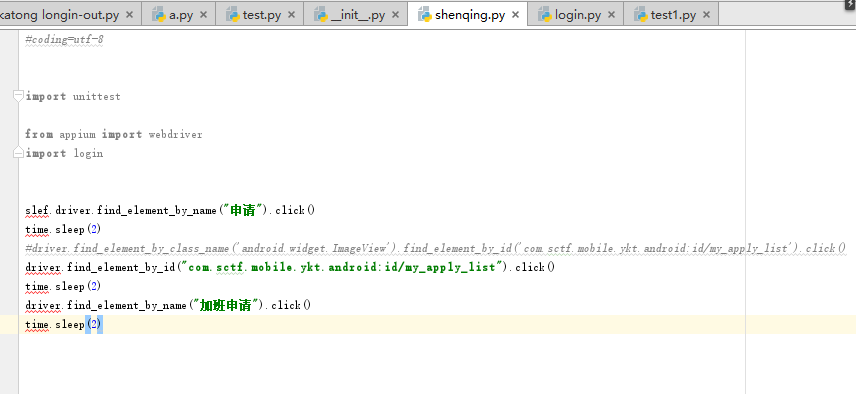Viewport: 856px width, 394px height.
Task: Click the Python icon on login.py tab
Action: pos(545,15)
